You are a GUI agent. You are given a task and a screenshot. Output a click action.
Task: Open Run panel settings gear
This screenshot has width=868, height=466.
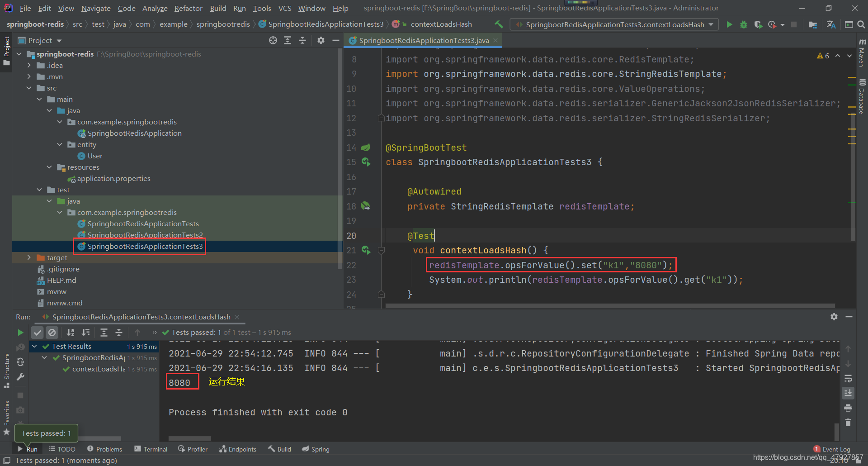coord(834,317)
